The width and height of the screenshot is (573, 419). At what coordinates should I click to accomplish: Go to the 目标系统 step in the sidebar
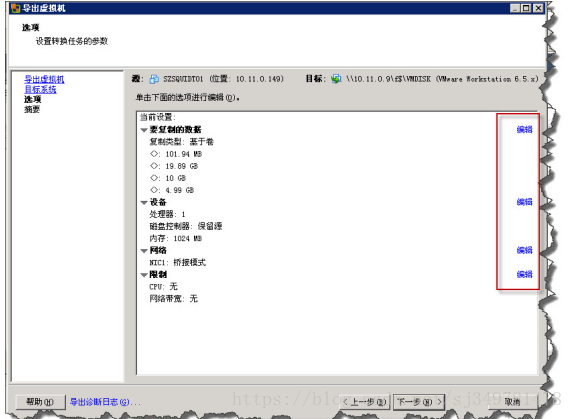(40, 89)
